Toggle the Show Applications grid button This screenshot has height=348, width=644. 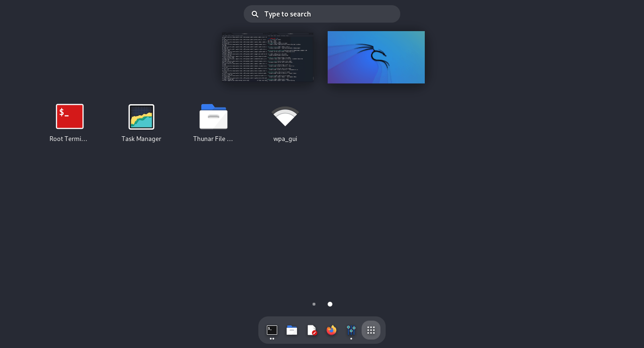click(371, 330)
